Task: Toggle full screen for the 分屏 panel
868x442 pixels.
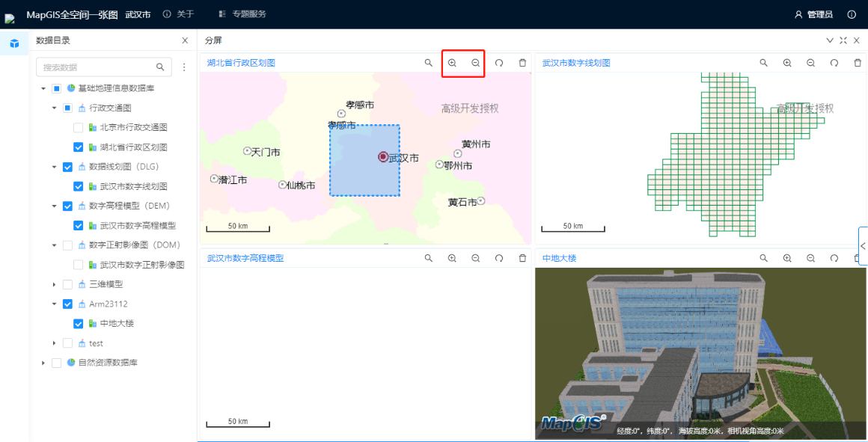Action: [x=843, y=40]
